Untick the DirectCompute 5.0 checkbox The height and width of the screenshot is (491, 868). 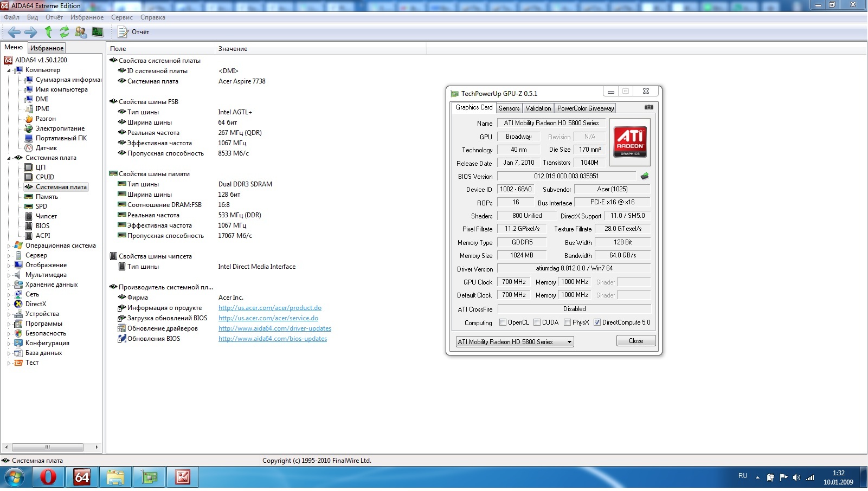tap(597, 322)
